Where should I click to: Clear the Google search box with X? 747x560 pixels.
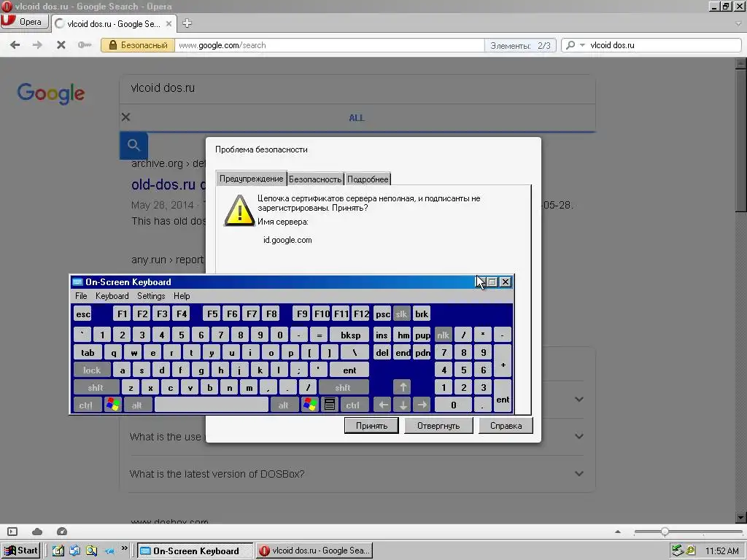125,117
